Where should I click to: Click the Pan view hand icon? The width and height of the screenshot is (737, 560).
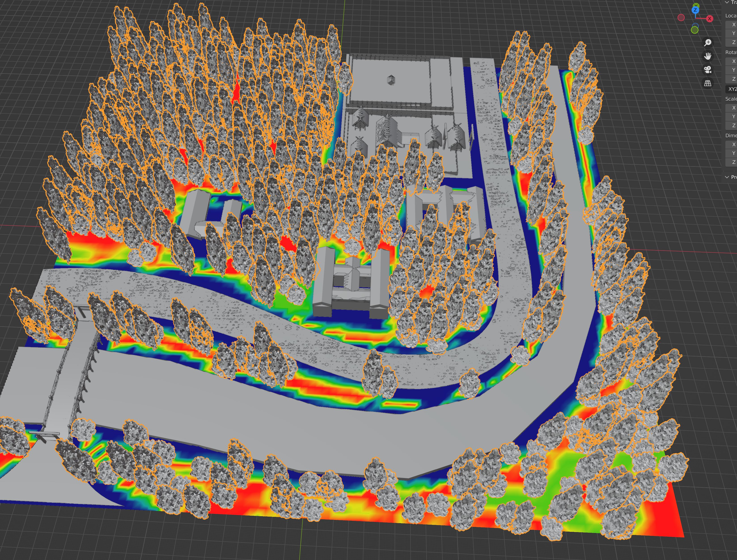pyautogui.click(x=708, y=56)
